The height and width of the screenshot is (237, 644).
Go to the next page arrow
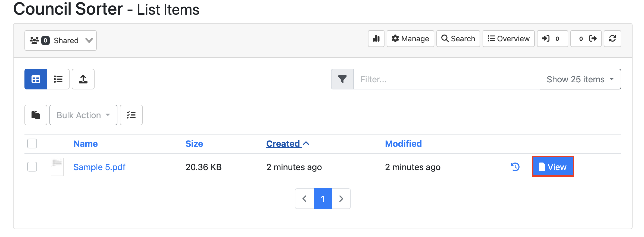(341, 199)
